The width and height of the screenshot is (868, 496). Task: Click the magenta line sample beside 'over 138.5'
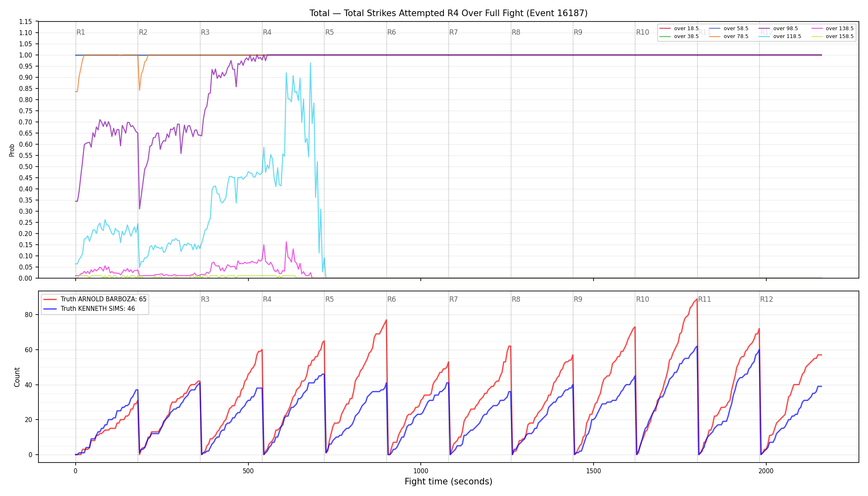[817, 29]
